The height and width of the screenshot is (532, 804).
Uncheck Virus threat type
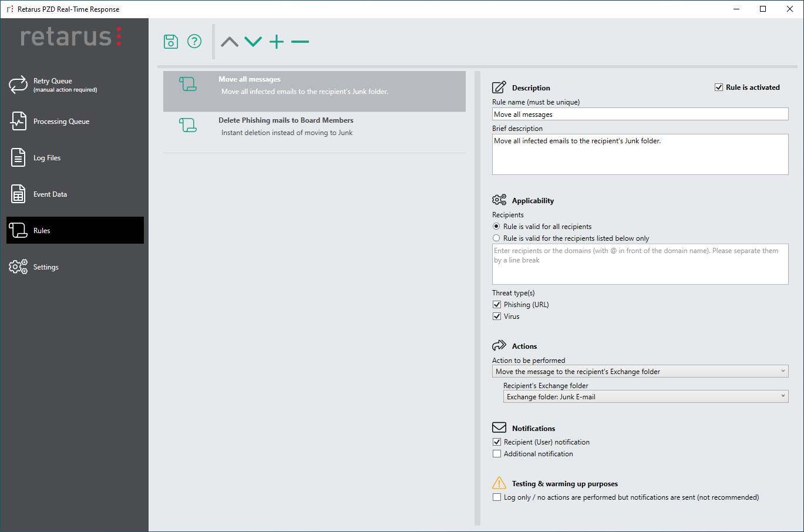point(497,316)
